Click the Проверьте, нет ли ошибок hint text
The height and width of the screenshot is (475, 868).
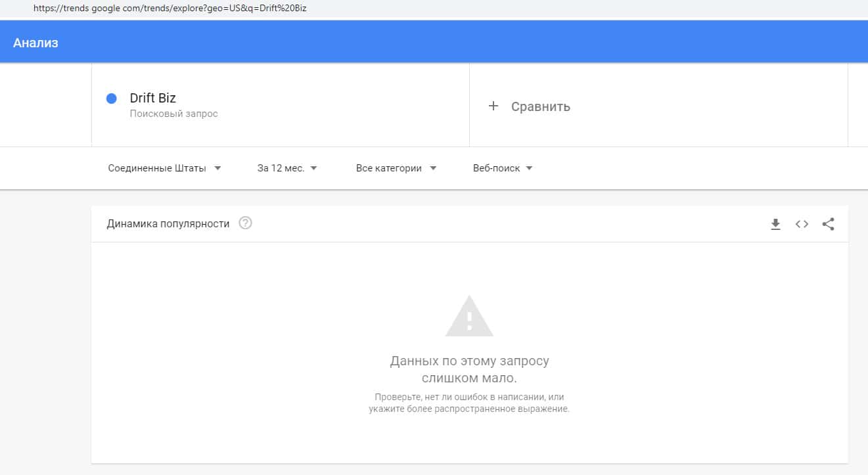pos(469,403)
